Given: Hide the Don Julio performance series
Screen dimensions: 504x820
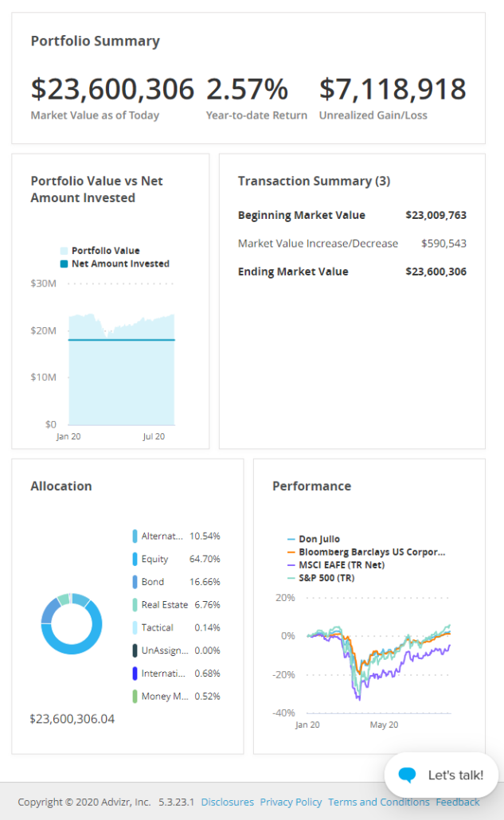Looking at the screenshot, I should [318, 539].
